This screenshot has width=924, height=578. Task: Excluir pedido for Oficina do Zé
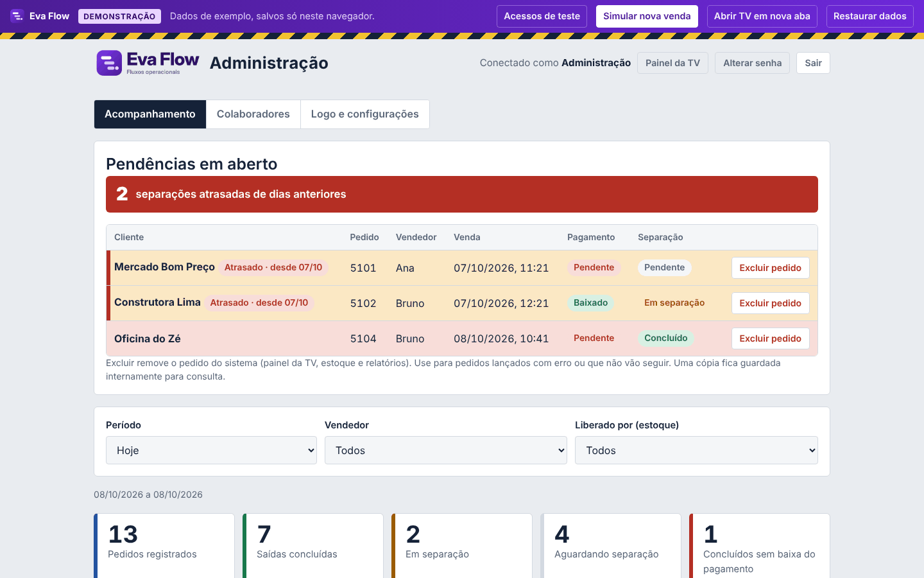[770, 338]
